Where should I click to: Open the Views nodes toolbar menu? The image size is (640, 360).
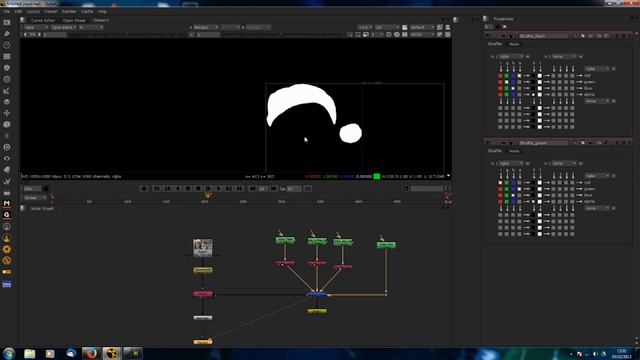pyautogui.click(x=7, y=158)
